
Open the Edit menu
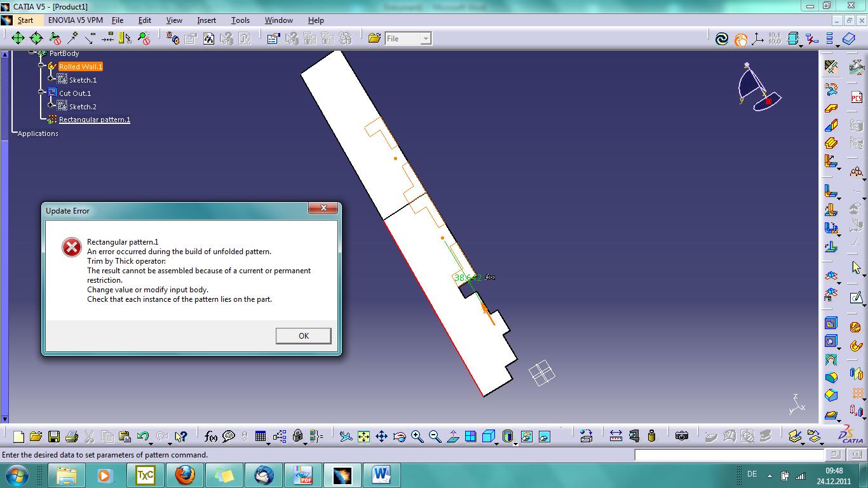145,20
